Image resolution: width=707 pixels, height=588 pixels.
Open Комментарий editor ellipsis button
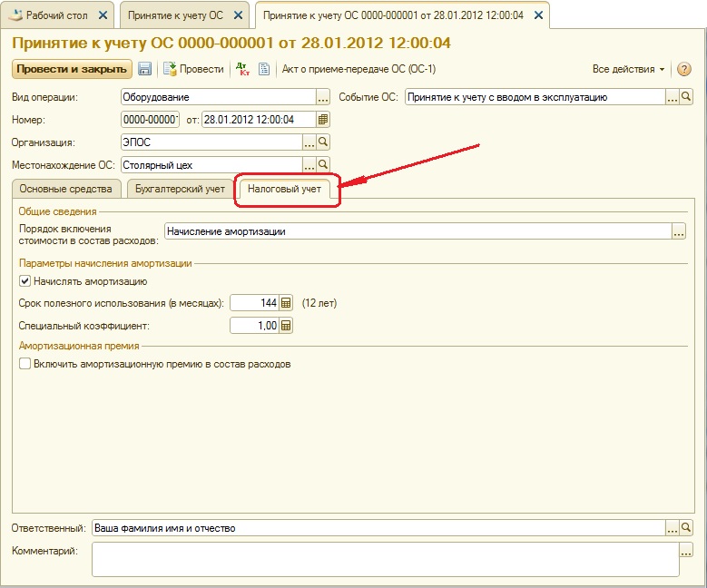pos(686,551)
